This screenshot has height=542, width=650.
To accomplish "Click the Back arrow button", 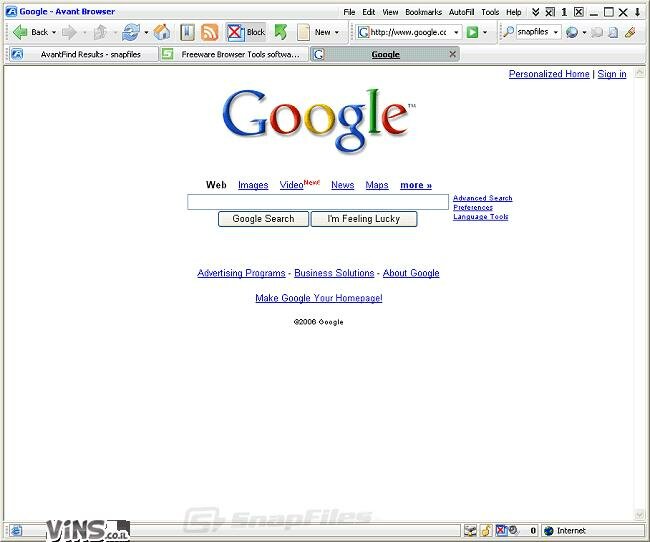I will 30,32.
